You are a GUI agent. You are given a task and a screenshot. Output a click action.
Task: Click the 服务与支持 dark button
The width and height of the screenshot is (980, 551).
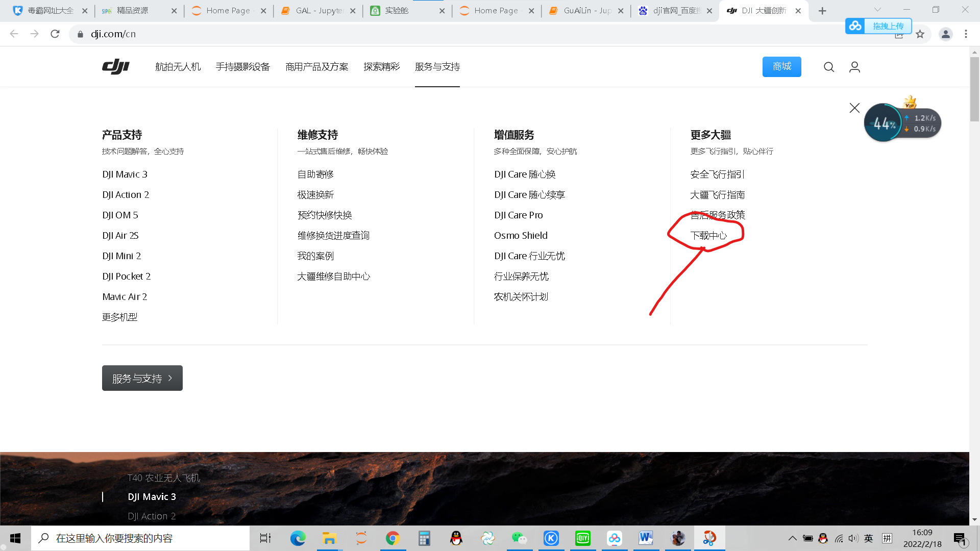click(142, 378)
